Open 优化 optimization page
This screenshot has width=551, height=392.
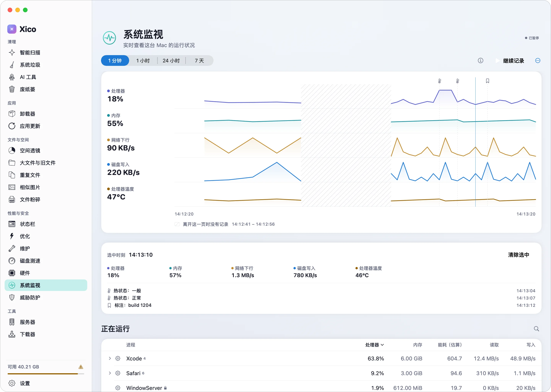click(46, 237)
